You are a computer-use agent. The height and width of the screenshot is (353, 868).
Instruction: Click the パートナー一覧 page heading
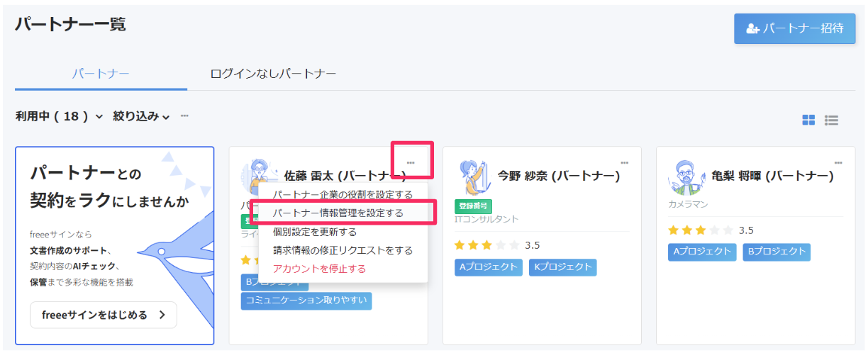(70, 24)
